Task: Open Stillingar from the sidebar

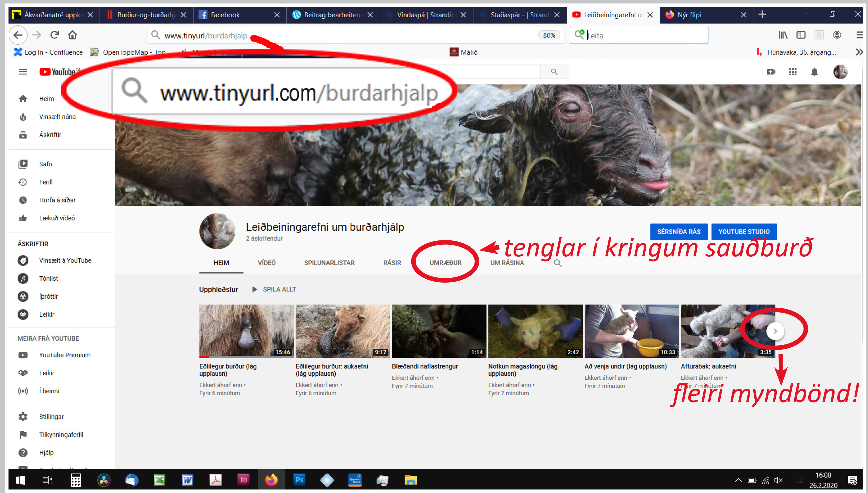Action: click(51, 417)
